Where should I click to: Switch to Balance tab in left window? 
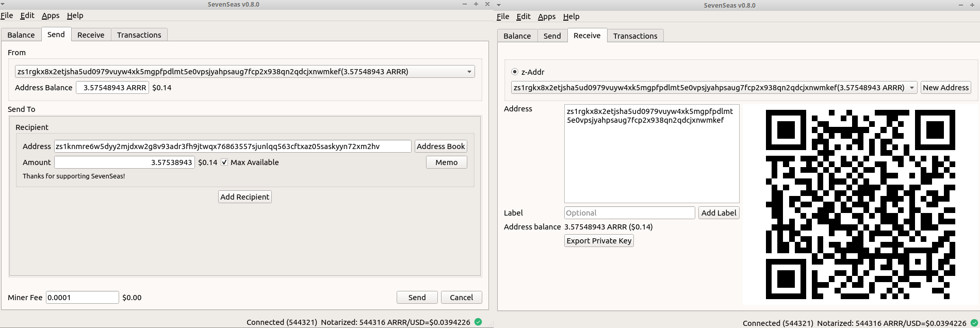point(21,35)
